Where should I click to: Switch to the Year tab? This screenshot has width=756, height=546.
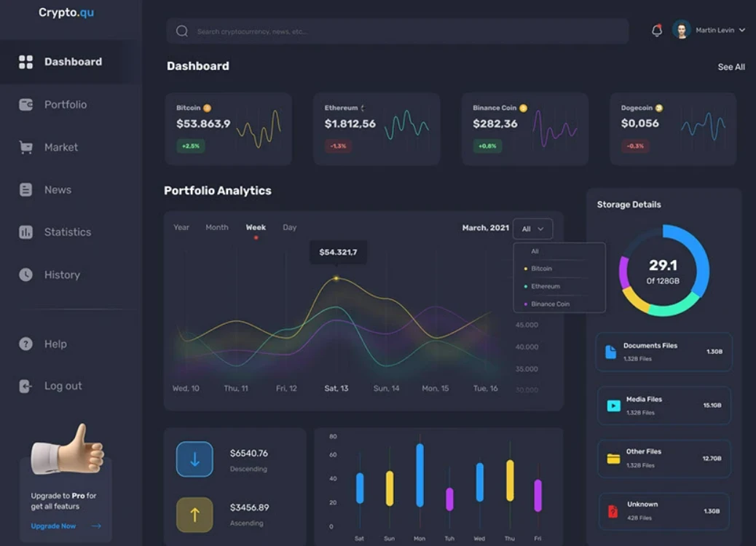[181, 227]
